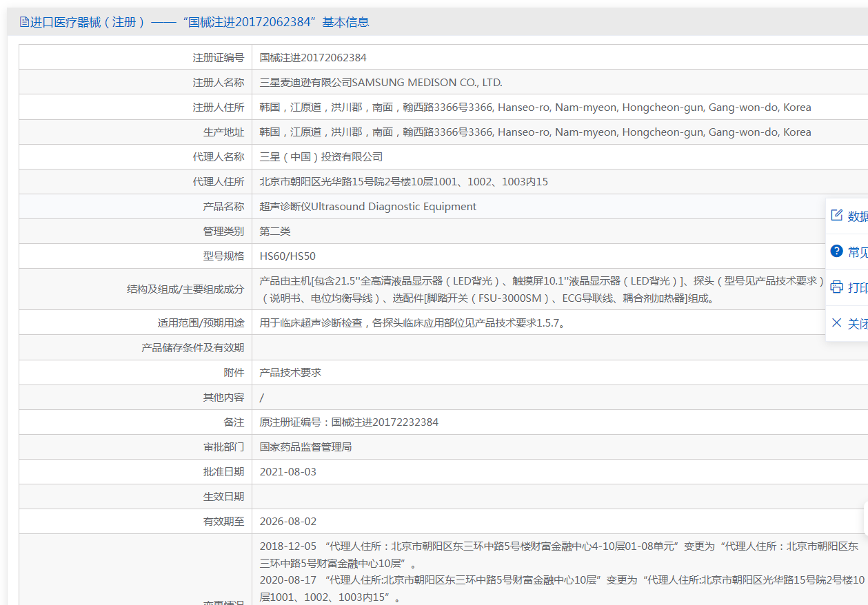The height and width of the screenshot is (605, 868).
Task: Click the 产品名称 label
Action: pyautogui.click(x=223, y=207)
